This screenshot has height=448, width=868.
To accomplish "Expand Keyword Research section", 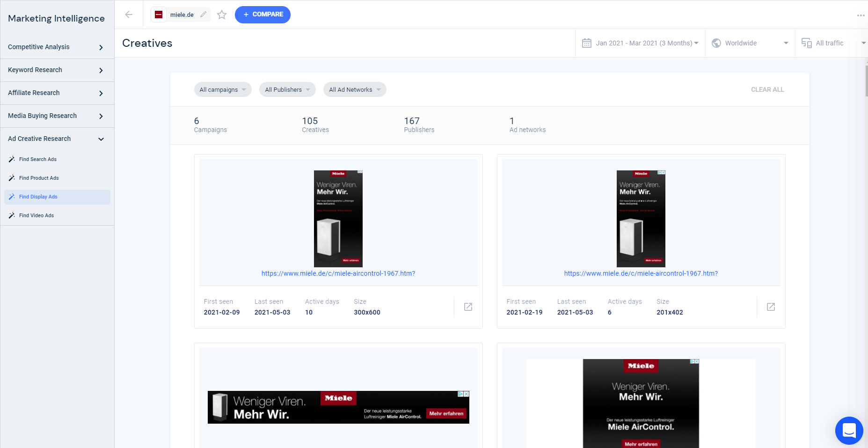I will tap(57, 70).
